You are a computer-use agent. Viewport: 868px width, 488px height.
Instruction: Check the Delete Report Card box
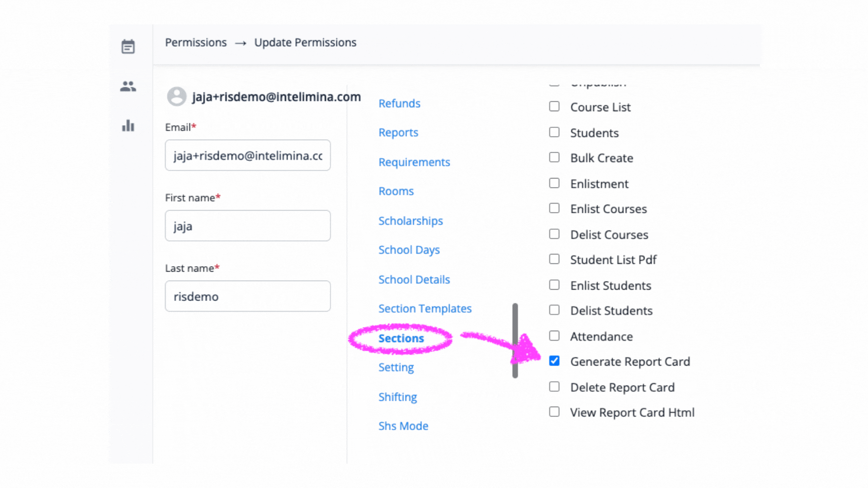click(x=554, y=387)
